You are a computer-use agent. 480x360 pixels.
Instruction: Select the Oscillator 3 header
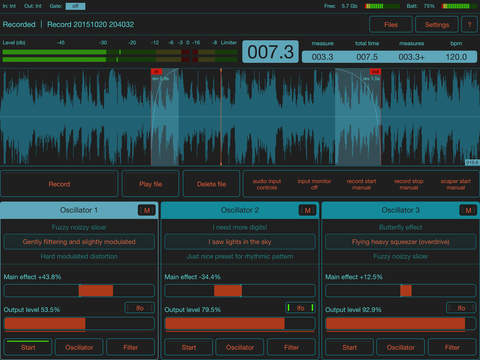[x=400, y=210]
